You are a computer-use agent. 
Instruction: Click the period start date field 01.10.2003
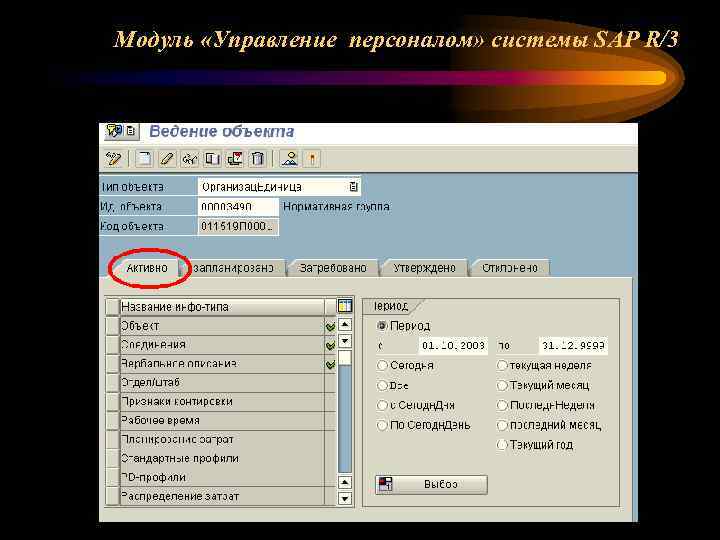[453, 345]
